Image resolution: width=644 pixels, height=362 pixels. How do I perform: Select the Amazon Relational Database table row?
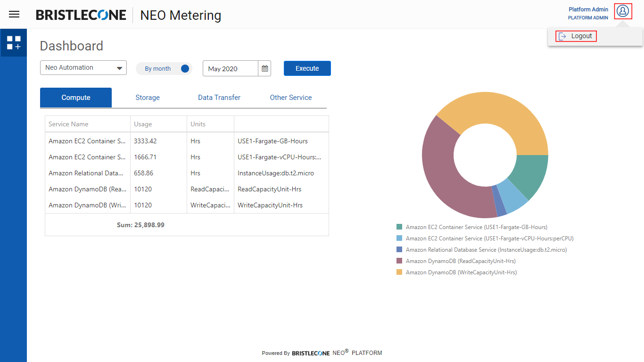pyautogui.click(x=187, y=173)
